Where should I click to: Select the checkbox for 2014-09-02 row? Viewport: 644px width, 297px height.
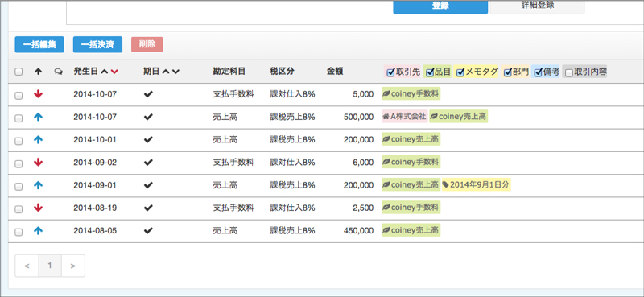pyautogui.click(x=19, y=163)
